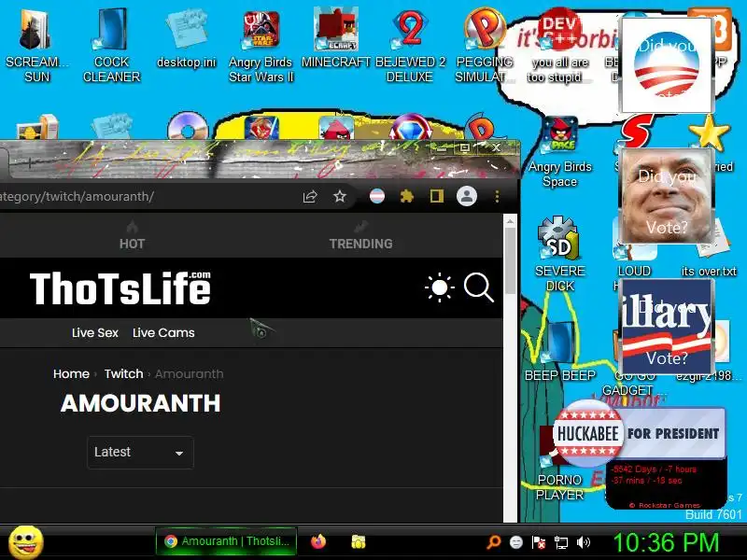This screenshot has height=560, width=747.
Task: Expand the Latest sort dropdown
Action: [x=140, y=453]
